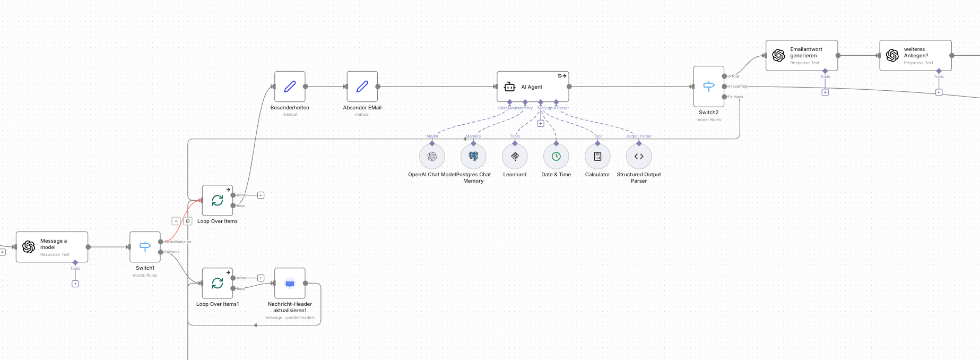Open the Besonderheiten edit node
This screenshot has height=360, width=980.
tap(290, 87)
